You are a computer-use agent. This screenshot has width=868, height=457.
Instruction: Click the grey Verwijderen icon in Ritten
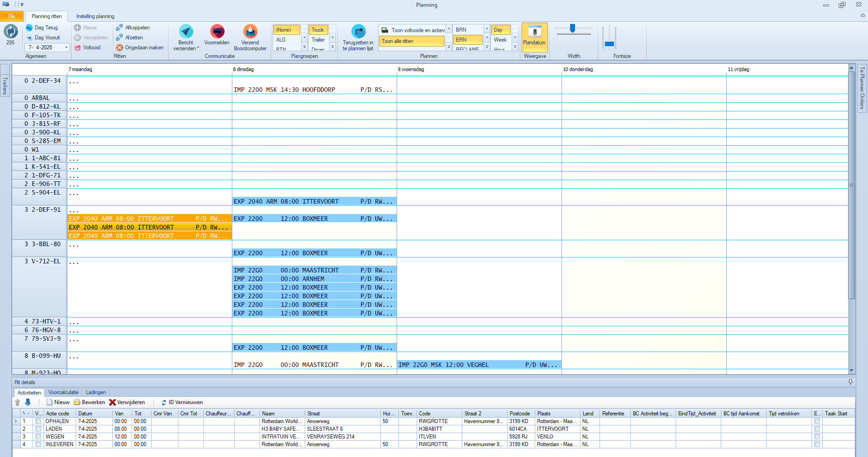pyautogui.click(x=77, y=38)
